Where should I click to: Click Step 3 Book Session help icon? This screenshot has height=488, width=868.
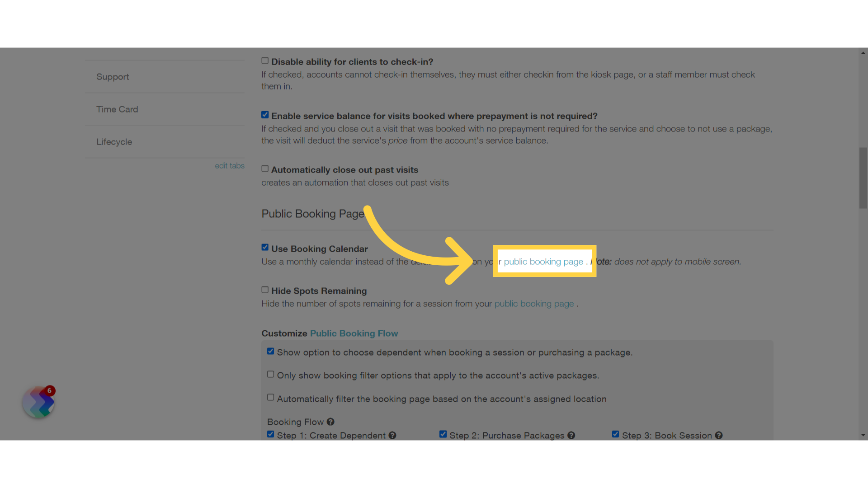click(x=719, y=436)
